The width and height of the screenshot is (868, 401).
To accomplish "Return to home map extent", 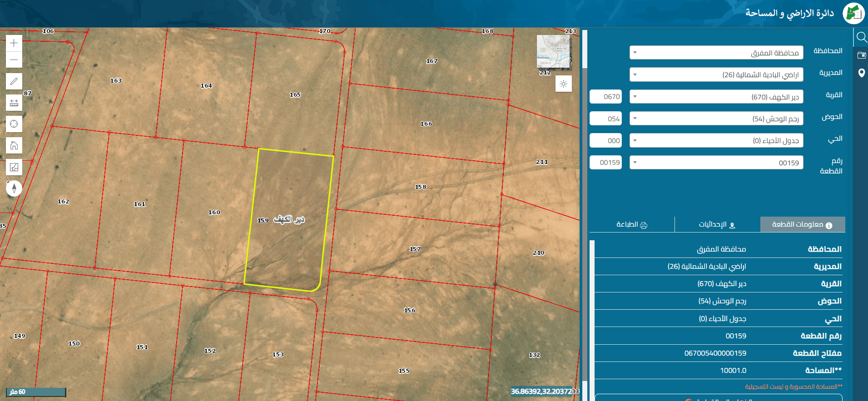I will 14,145.
